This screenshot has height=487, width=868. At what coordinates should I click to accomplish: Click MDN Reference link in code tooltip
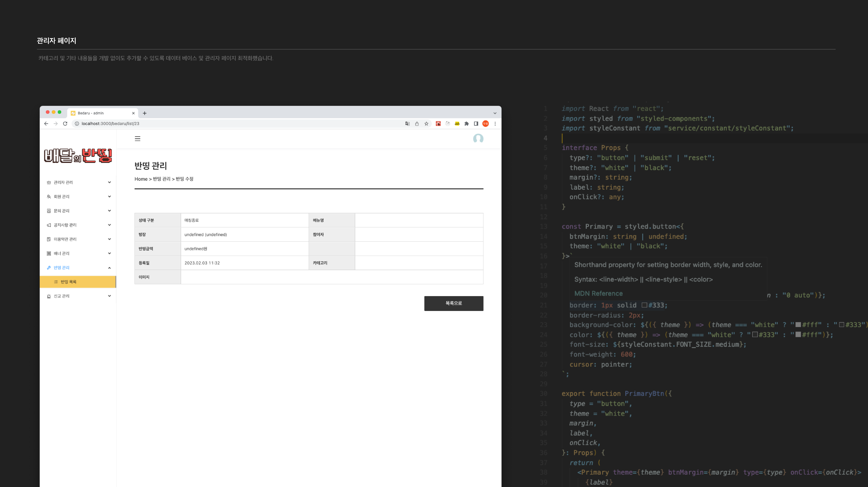(x=598, y=293)
